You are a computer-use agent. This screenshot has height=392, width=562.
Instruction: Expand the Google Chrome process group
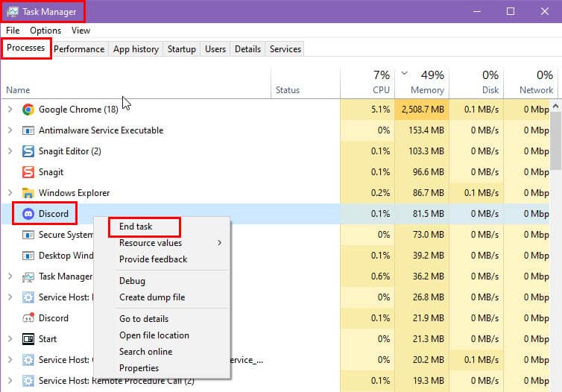(10, 110)
